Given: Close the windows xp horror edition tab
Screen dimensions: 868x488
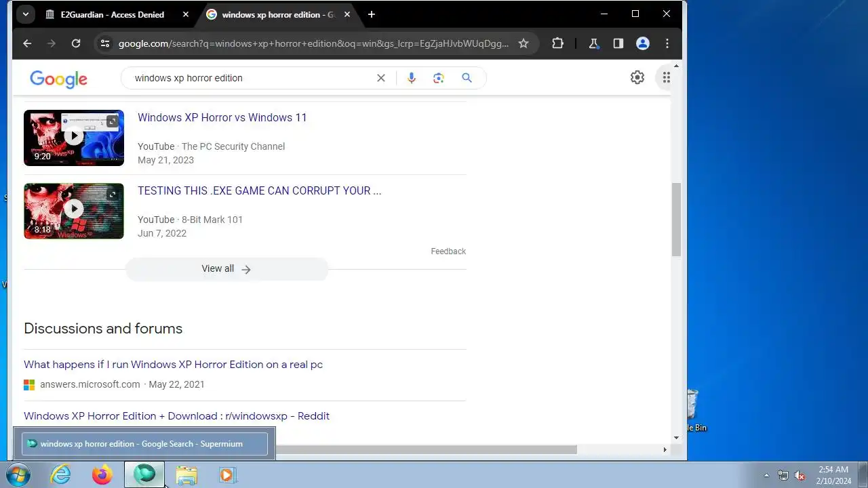Looking at the screenshot, I should pyautogui.click(x=347, y=14).
